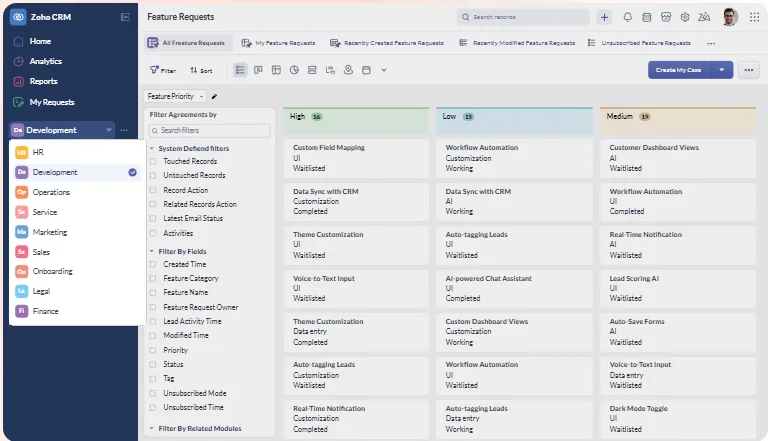The image size is (768, 441).
Task: Open the settings gear icon
Action: (x=685, y=17)
